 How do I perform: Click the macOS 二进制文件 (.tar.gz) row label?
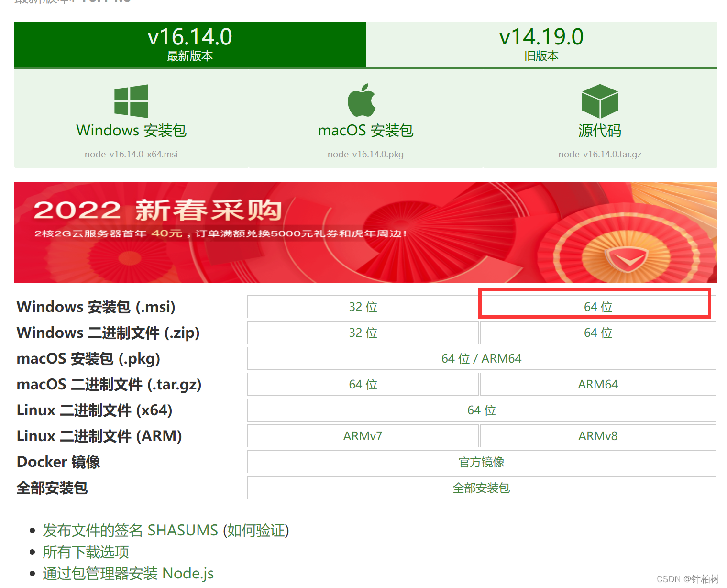point(109,384)
